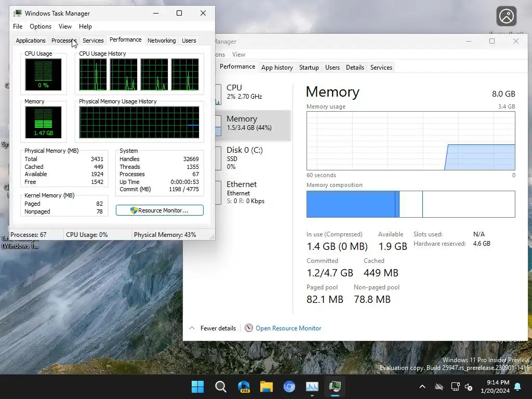Click the cloud sync tray icon
Screen dimensions: 532x399
(x=439, y=387)
